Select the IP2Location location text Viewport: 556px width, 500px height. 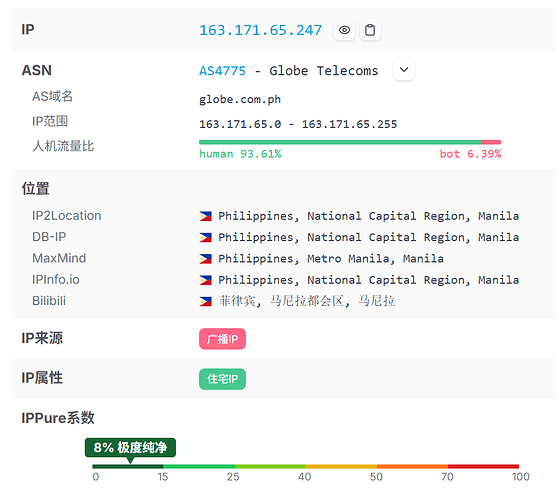coord(368,216)
